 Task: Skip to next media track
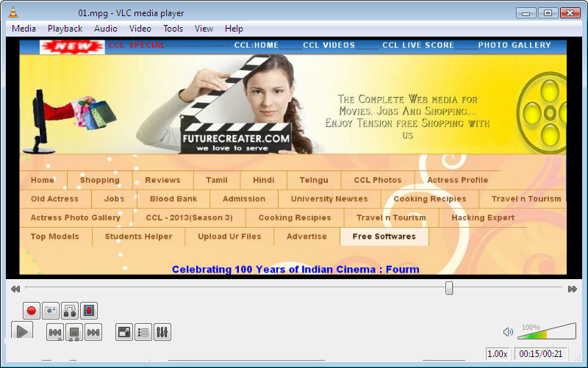pyautogui.click(x=93, y=332)
